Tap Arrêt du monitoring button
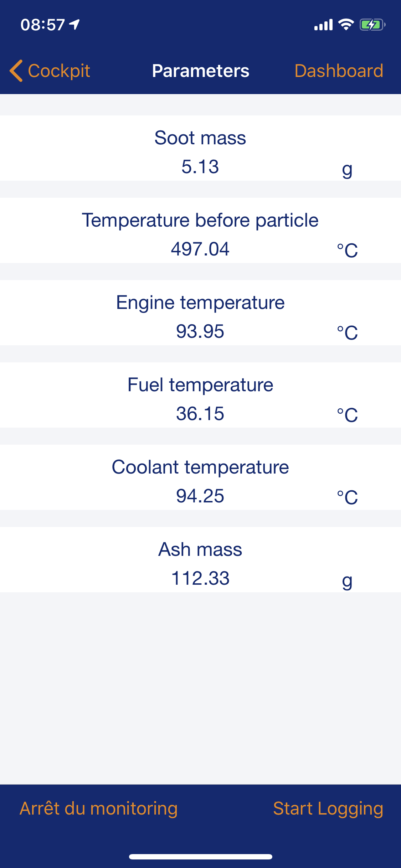Screen dimensions: 401x868 coord(99,808)
